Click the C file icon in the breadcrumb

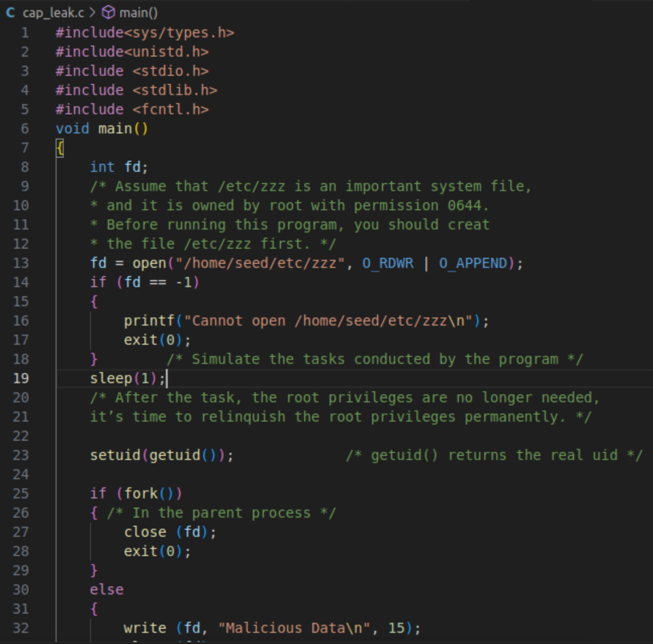[x=10, y=12]
